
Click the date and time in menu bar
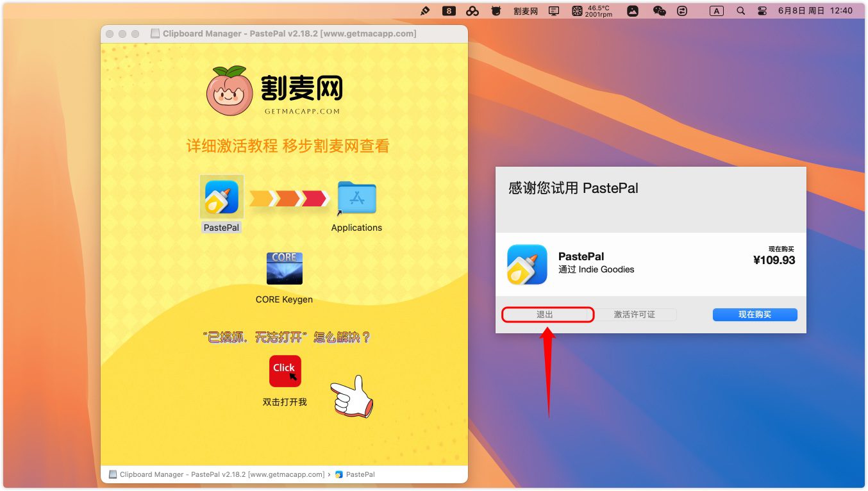815,11
